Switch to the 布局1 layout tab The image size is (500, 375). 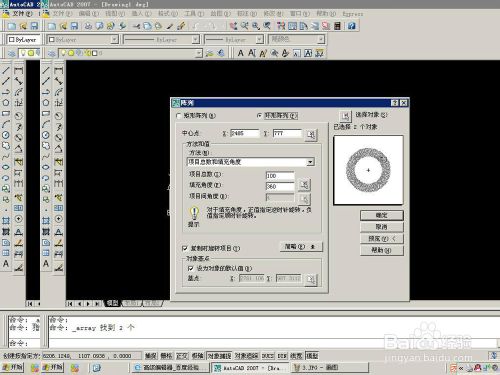pos(131,303)
